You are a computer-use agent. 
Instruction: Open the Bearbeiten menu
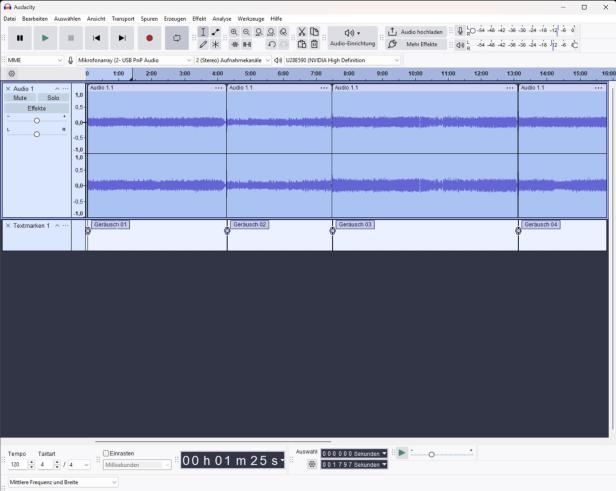pyautogui.click(x=35, y=18)
